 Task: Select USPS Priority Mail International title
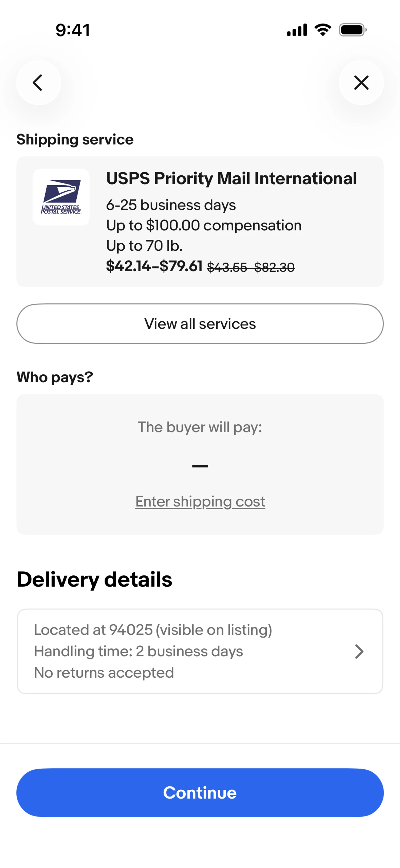coord(231,178)
